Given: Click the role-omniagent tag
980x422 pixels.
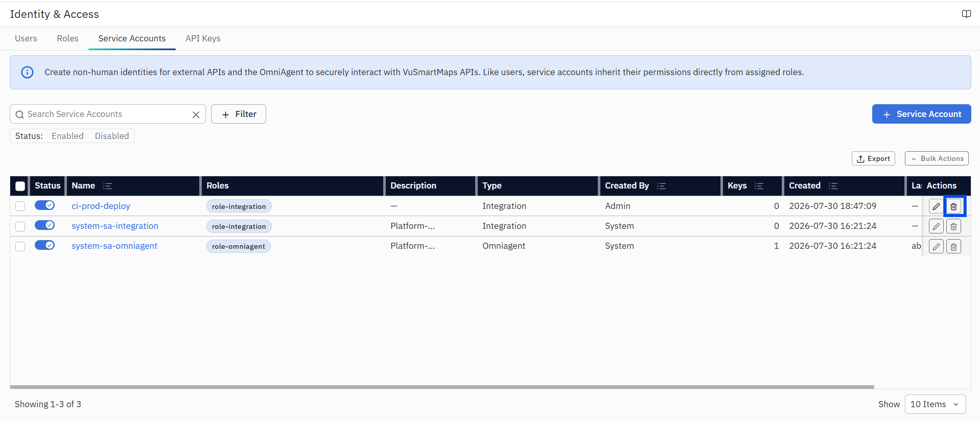Looking at the screenshot, I should (x=238, y=246).
